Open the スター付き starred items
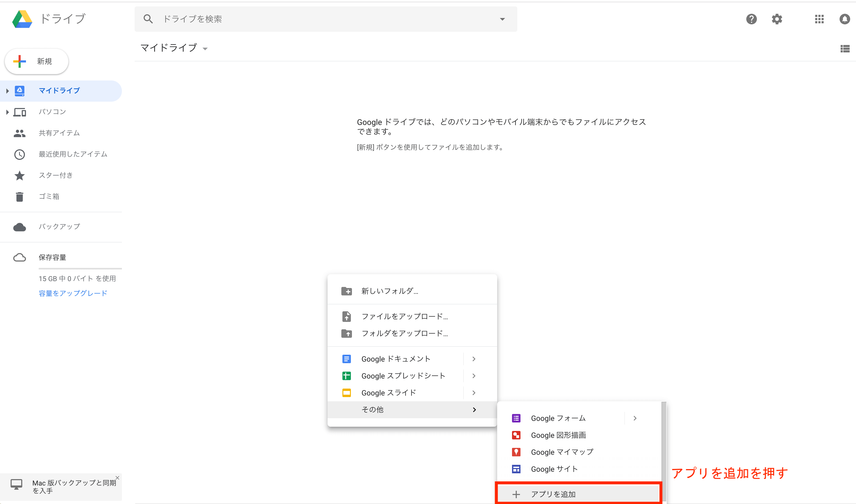856x504 pixels. click(55, 175)
